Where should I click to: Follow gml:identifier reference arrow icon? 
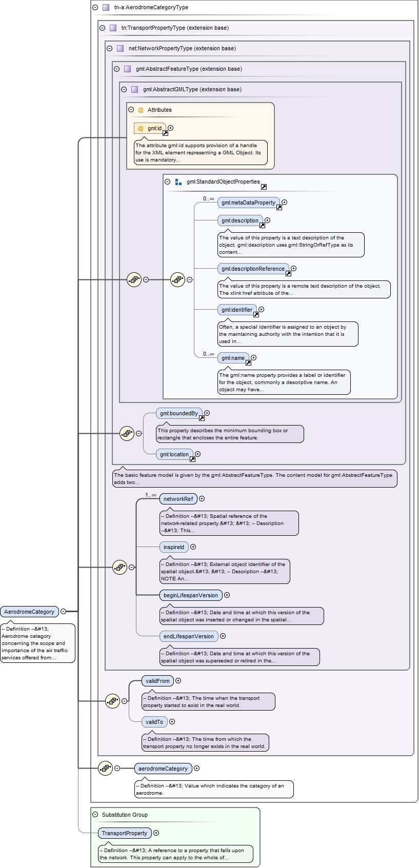[256, 315]
